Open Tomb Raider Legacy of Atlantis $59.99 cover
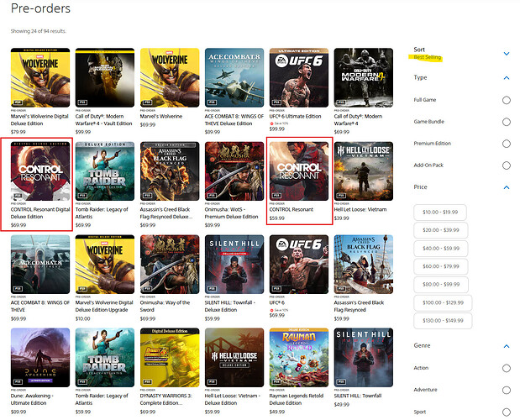This screenshot has width=520, height=420. click(105, 357)
